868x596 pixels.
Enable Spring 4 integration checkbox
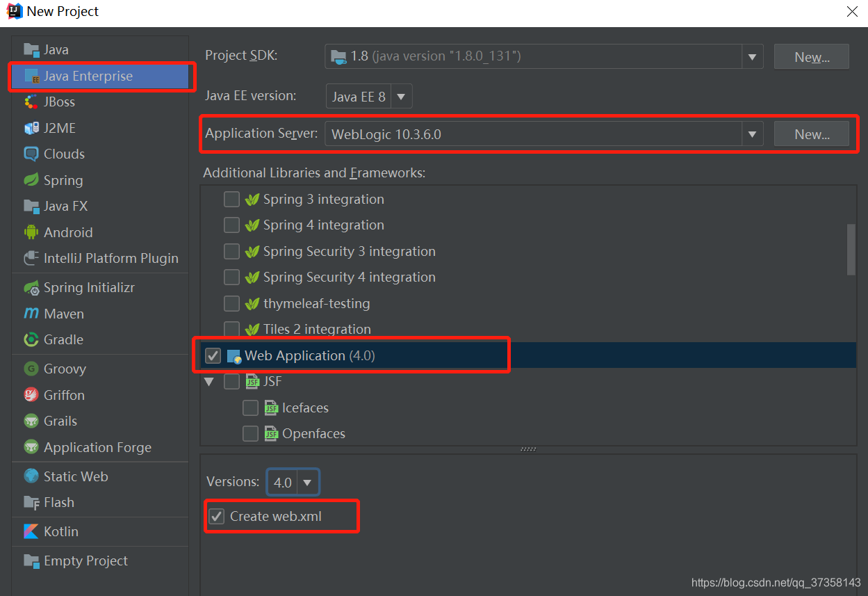[x=231, y=225]
